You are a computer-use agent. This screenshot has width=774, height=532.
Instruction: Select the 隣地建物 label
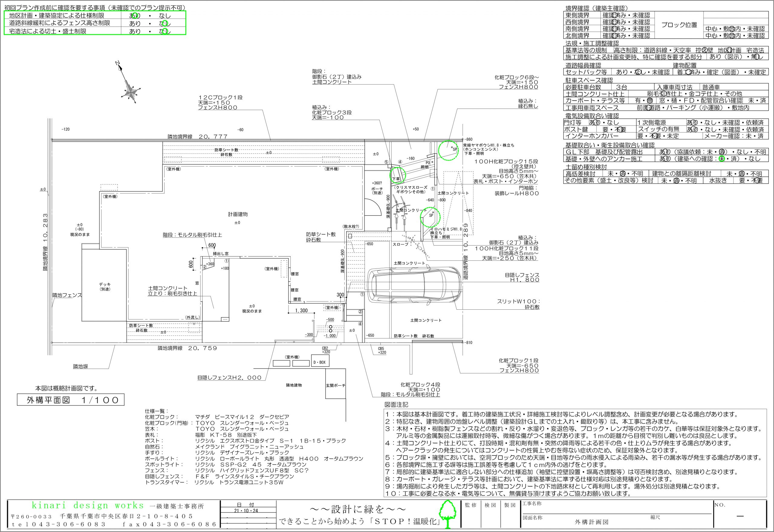[x=294, y=385]
